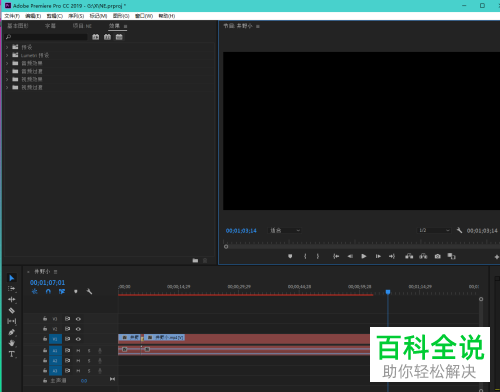The height and width of the screenshot is (392, 500).
Task: Toggle V1 track output eye
Action: click(78, 339)
